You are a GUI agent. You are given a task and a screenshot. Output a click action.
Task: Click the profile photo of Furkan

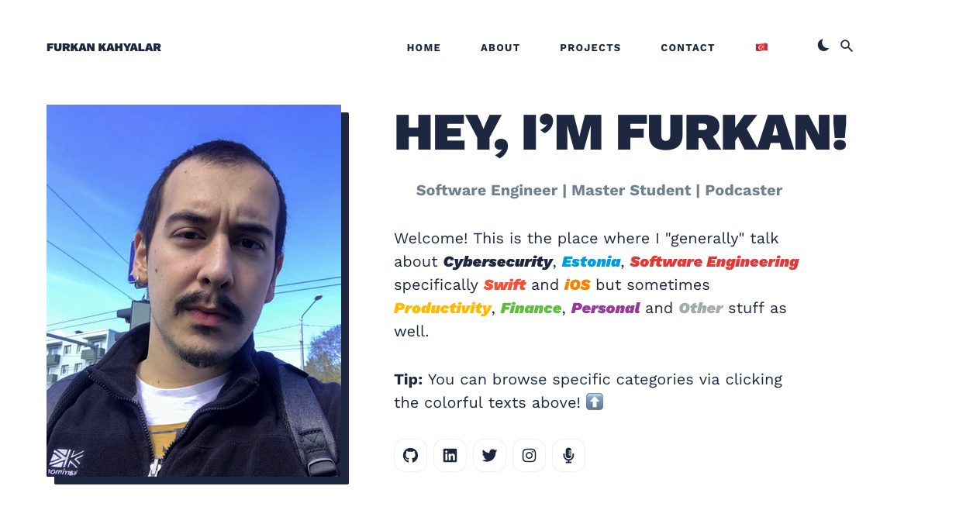[194, 291]
